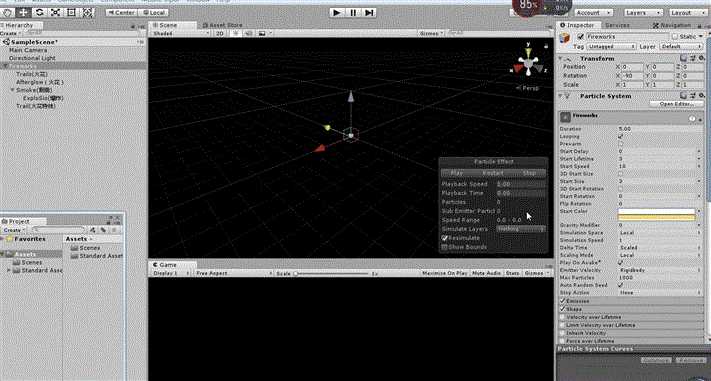Select the Hierarchy tab
Image resolution: width=711 pixels, height=381 pixels.
[21, 25]
